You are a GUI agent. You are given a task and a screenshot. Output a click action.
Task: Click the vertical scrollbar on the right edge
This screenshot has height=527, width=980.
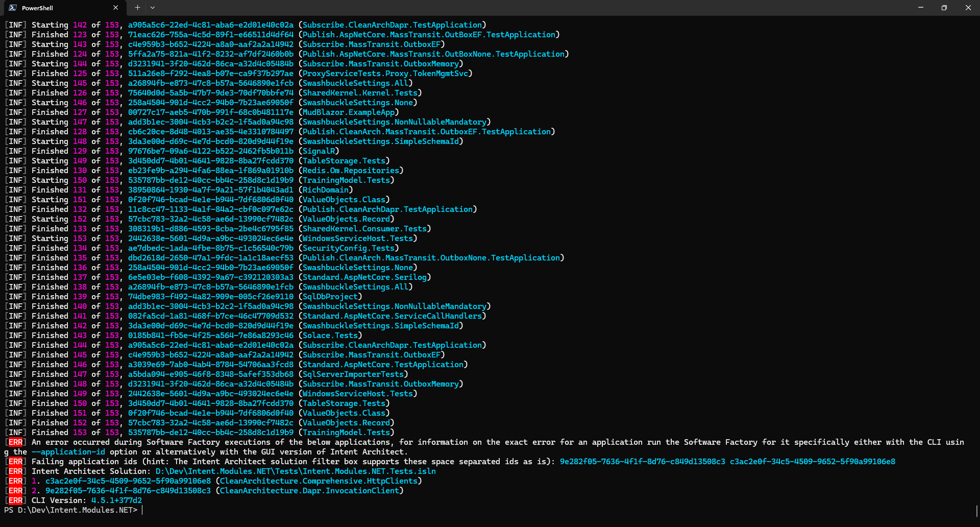coord(976,511)
